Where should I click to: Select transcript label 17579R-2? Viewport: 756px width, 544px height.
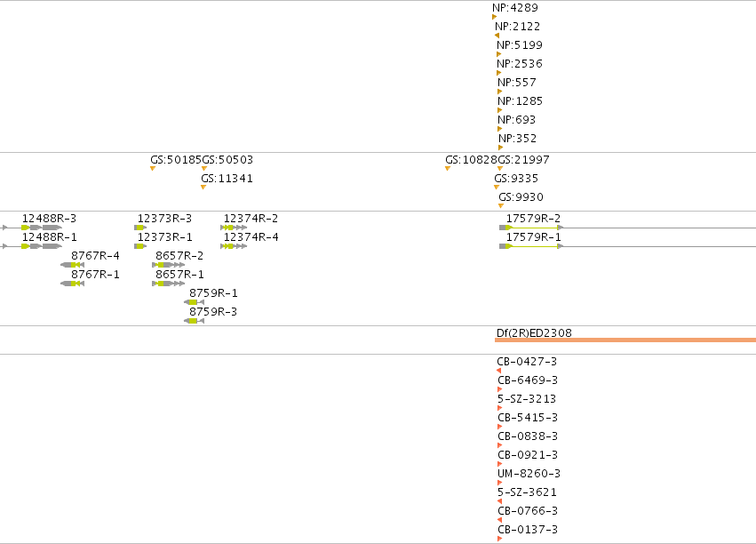(533, 219)
